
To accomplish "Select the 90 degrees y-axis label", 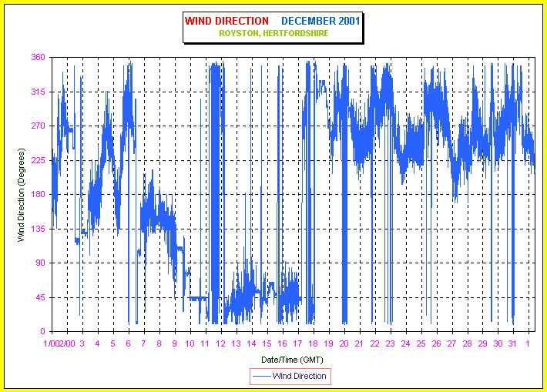I will tap(40, 263).
